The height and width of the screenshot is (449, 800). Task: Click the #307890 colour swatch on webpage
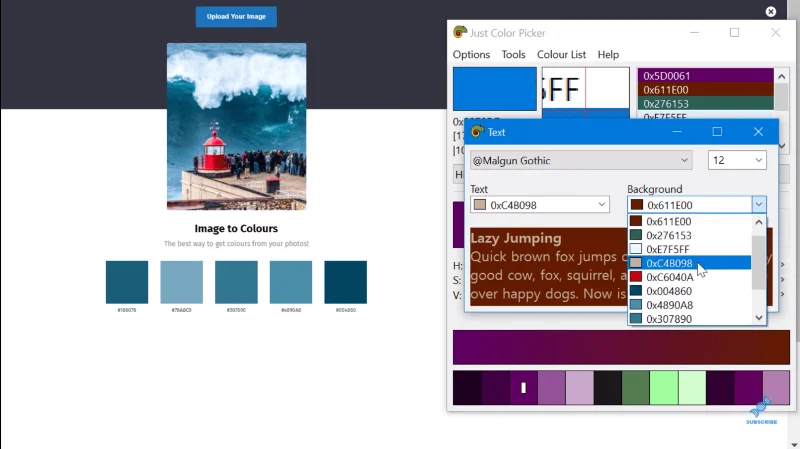(x=236, y=282)
